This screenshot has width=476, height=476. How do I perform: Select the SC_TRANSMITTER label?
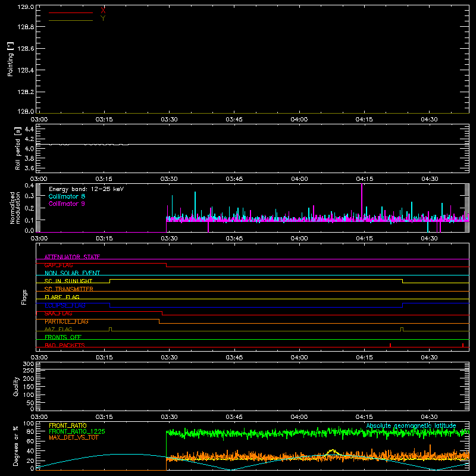tap(69, 289)
